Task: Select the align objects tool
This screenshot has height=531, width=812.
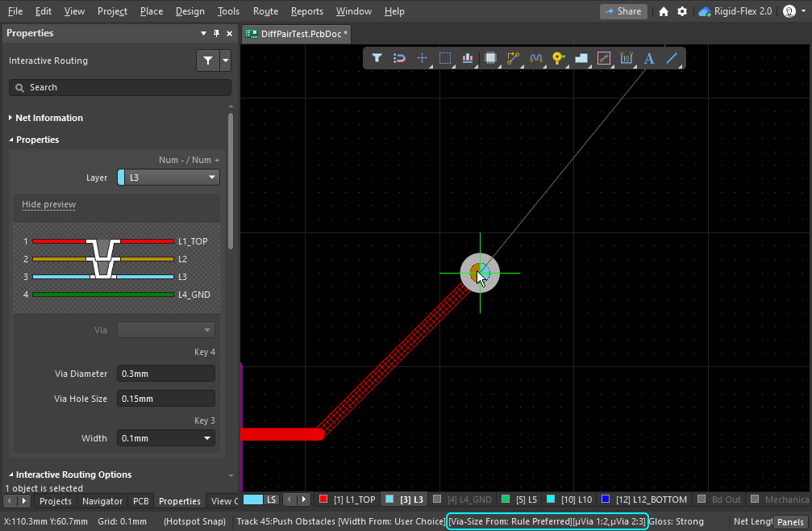Action: (467, 58)
